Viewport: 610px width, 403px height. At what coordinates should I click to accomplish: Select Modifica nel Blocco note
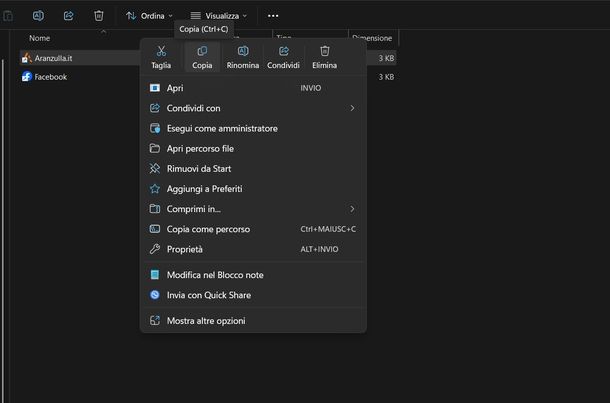(x=253, y=275)
